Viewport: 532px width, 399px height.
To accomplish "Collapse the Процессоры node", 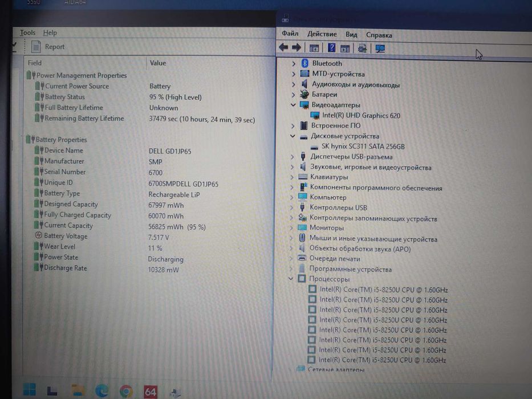I will click(291, 279).
